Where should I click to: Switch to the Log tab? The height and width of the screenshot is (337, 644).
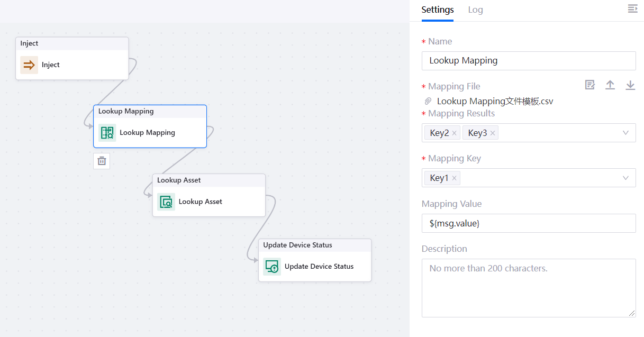[475, 10]
